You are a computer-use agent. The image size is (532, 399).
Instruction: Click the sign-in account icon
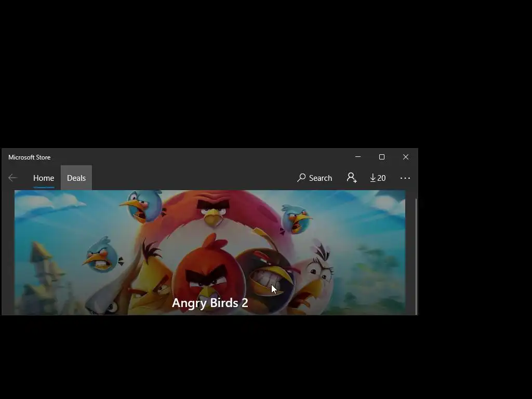click(352, 178)
